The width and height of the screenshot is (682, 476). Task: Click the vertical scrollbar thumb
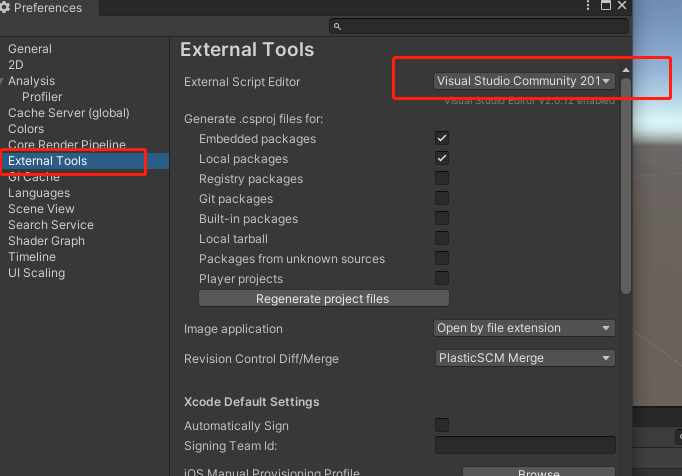pyautogui.click(x=626, y=186)
